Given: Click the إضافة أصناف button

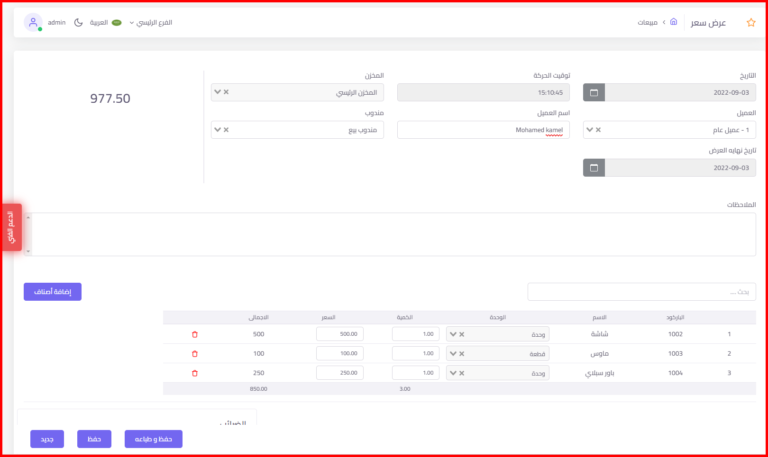Looking at the screenshot, I should (x=52, y=291).
